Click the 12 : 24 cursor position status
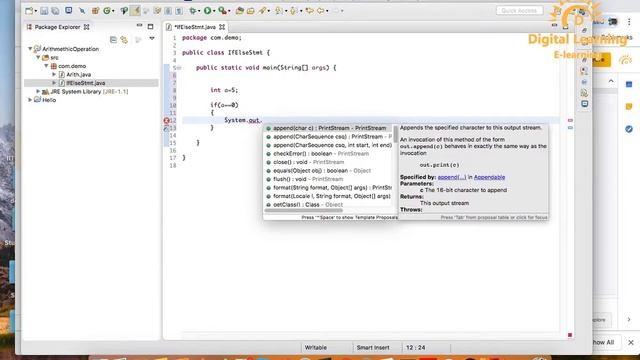Image resolution: width=640 pixels, height=360 pixels. click(x=416, y=348)
